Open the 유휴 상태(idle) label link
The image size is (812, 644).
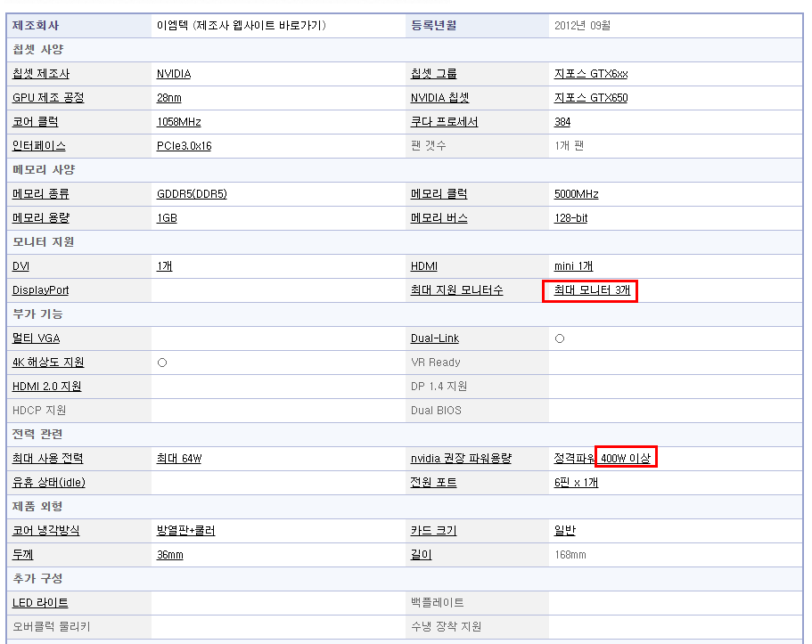pyautogui.click(x=49, y=483)
